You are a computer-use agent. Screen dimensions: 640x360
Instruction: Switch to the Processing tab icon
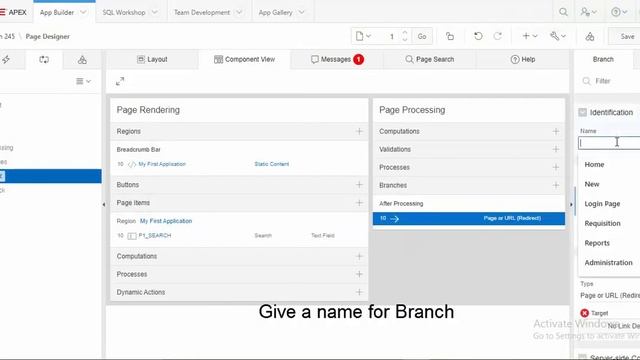pos(44,60)
